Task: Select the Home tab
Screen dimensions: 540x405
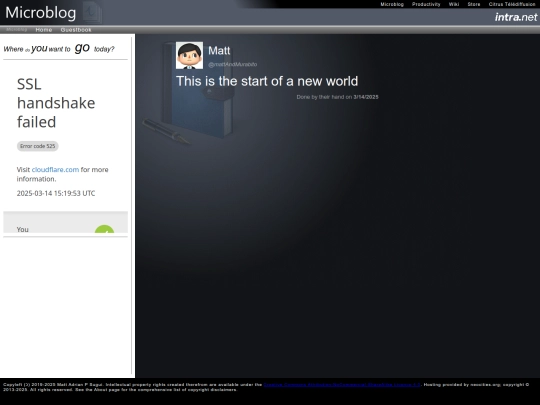Action: point(44,30)
